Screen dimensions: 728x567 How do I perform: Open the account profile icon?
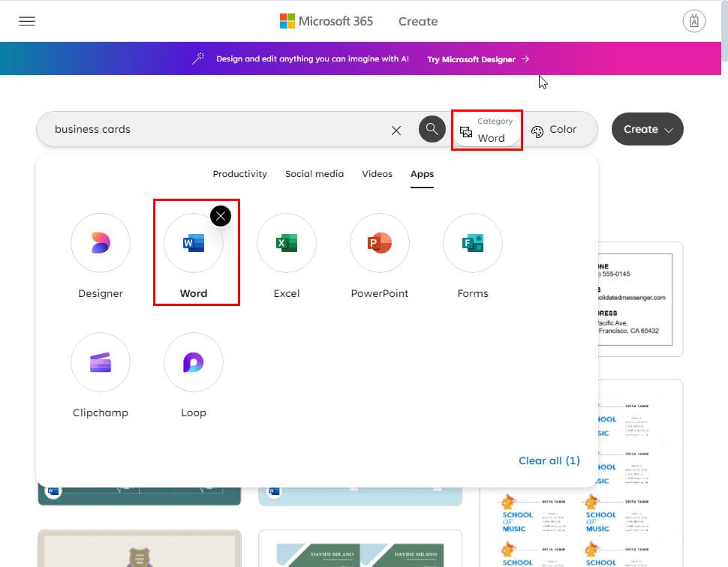click(x=693, y=21)
